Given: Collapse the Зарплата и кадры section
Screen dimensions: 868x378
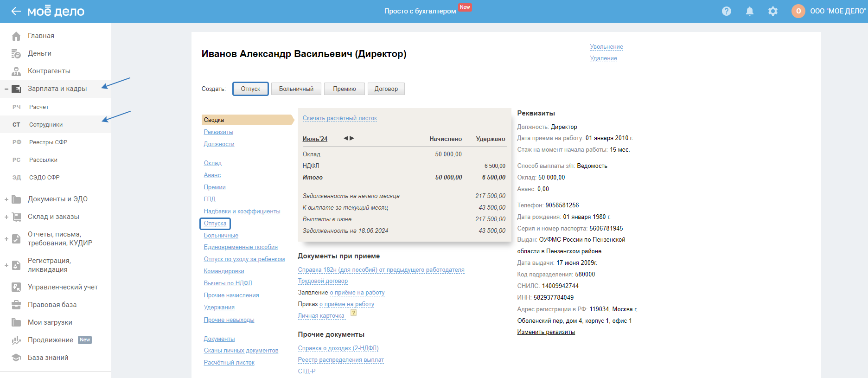Looking at the screenshot, I should pyautogui.click(x=6, y=89).
